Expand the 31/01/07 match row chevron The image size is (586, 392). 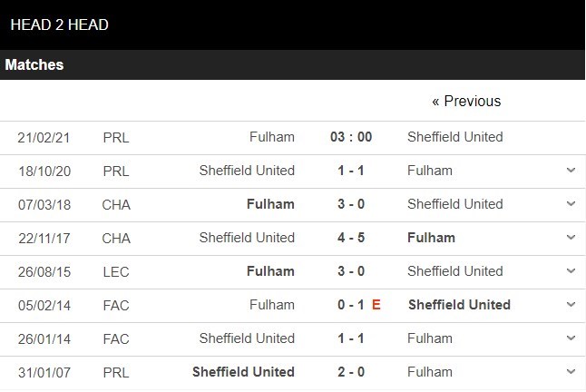click(571, 372)
